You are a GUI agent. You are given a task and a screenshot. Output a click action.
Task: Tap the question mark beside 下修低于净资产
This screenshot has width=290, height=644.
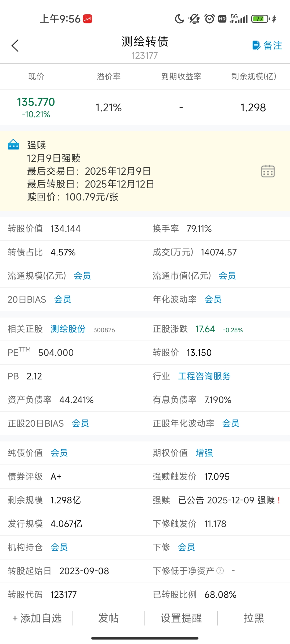[220, 571]
